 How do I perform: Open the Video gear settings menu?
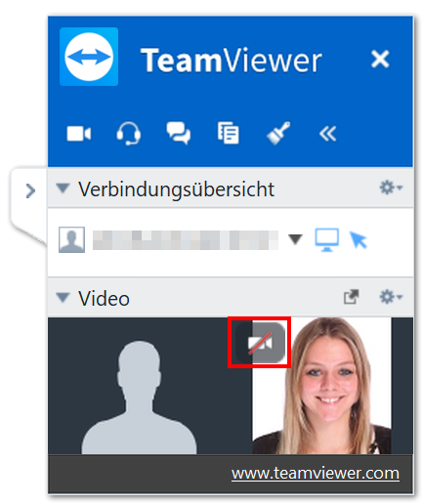tap(391, 297)
